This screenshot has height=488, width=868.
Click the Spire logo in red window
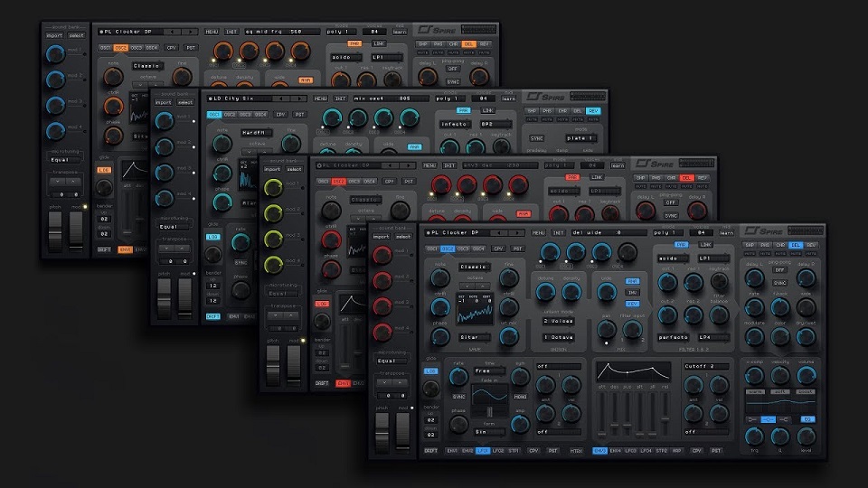tap(655, 164)
